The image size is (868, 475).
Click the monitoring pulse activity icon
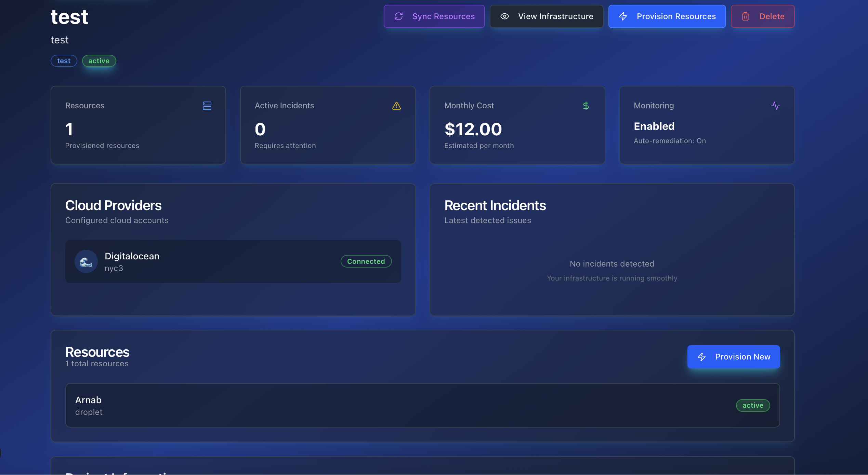click(x=775, y=106)
